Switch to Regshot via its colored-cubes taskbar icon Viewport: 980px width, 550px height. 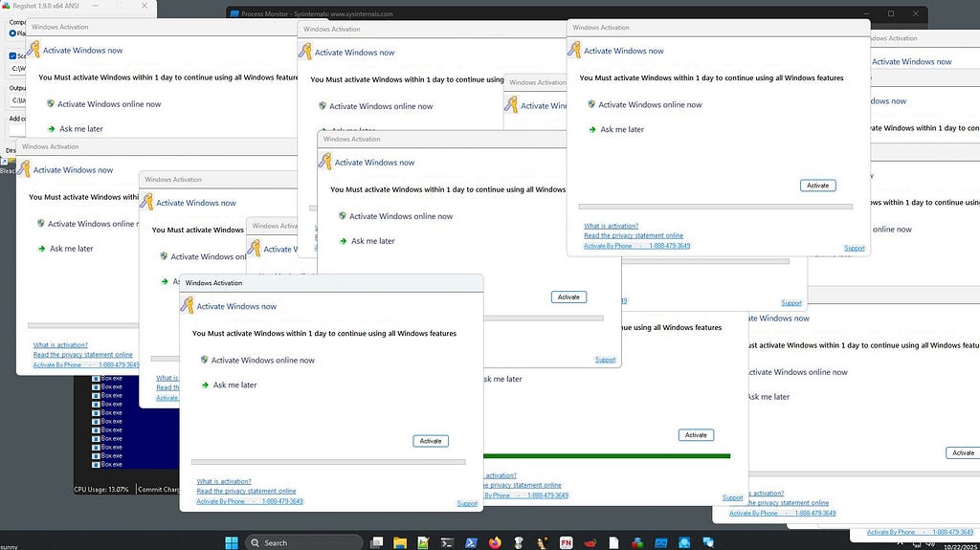click(x=637, y=542)
